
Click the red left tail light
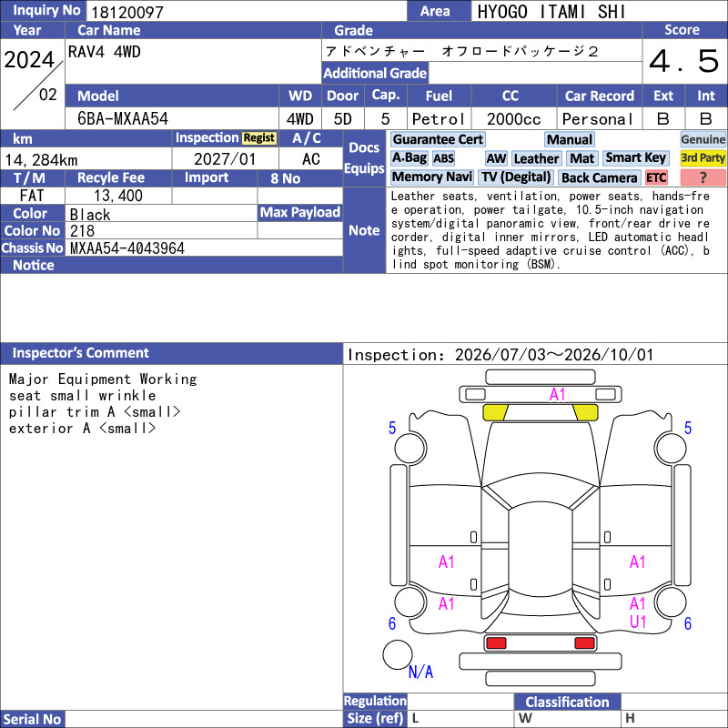[496, 643]
